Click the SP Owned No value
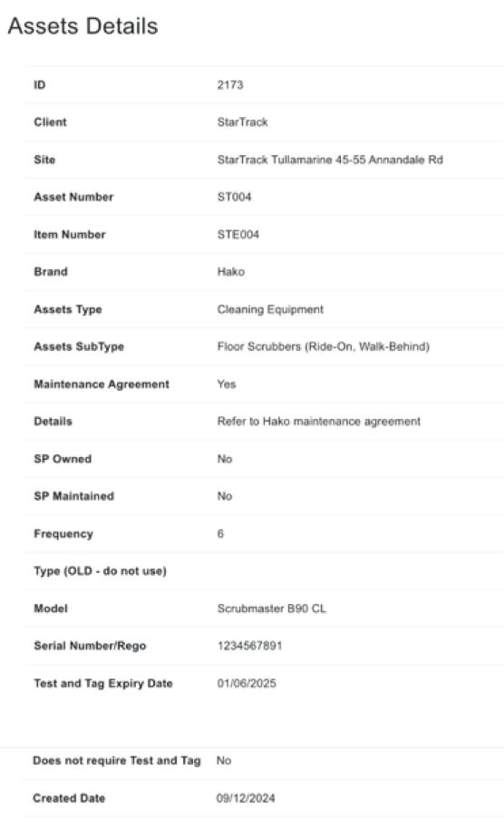 coord(225,459)
